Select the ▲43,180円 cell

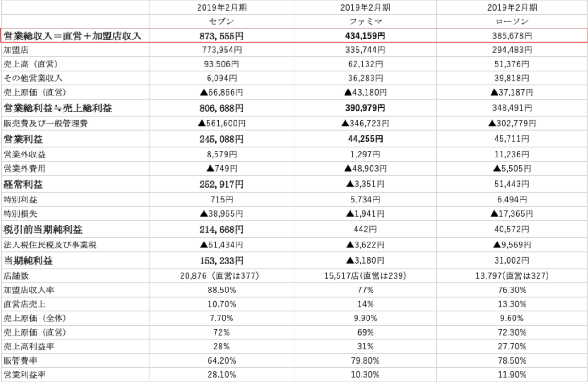click(x=365, y=92)
